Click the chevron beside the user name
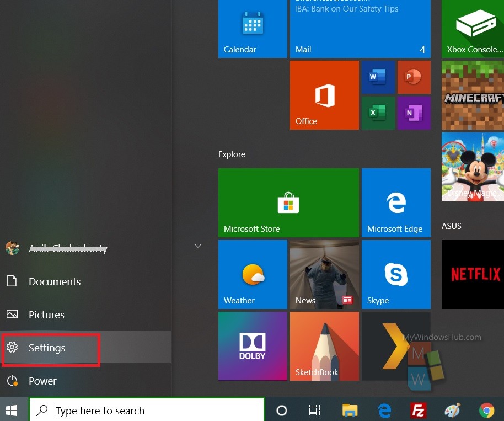504x421 pixels. point(198,246)
